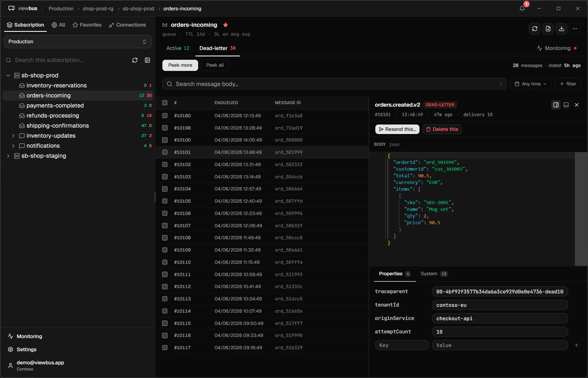Click the Peek more button
The image size is (588, 378).
click(x=180, y=65)
